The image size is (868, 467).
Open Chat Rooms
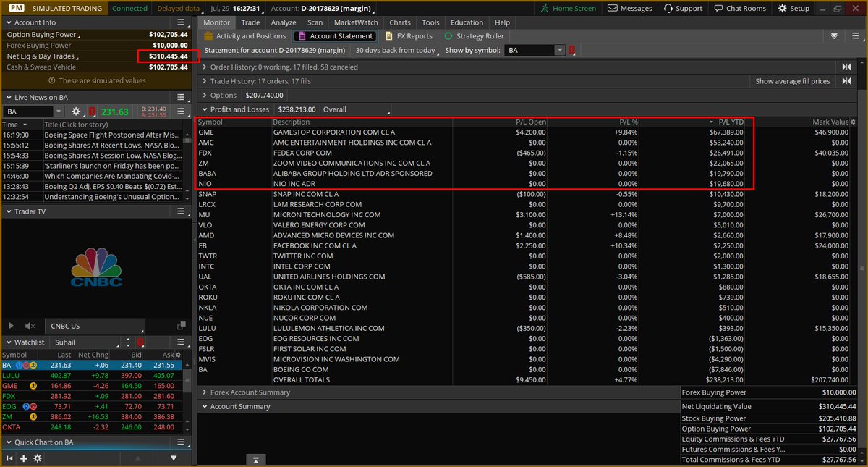(739, 8)
